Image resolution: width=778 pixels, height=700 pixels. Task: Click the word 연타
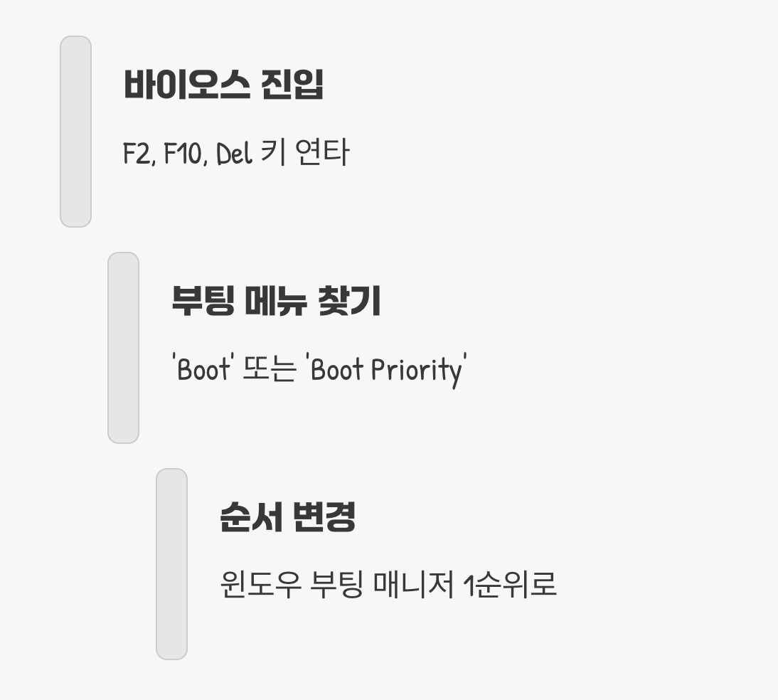click(x=323, y=152)
